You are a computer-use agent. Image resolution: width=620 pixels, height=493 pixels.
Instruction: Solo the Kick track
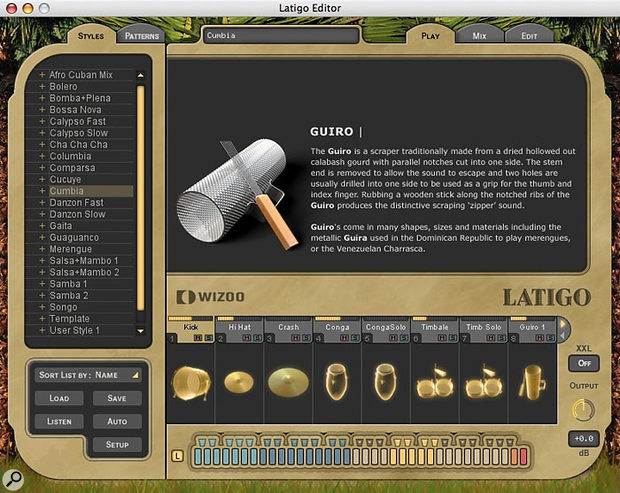208,338
